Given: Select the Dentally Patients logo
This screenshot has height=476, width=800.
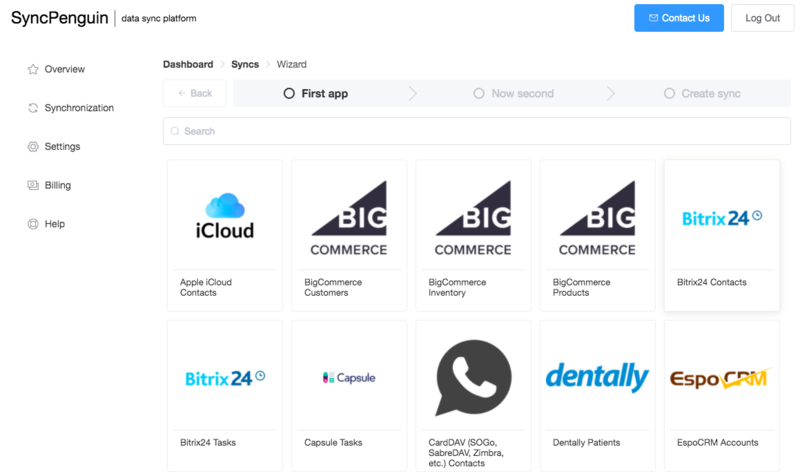Looking at the screenshot, I should click(597, 377).
